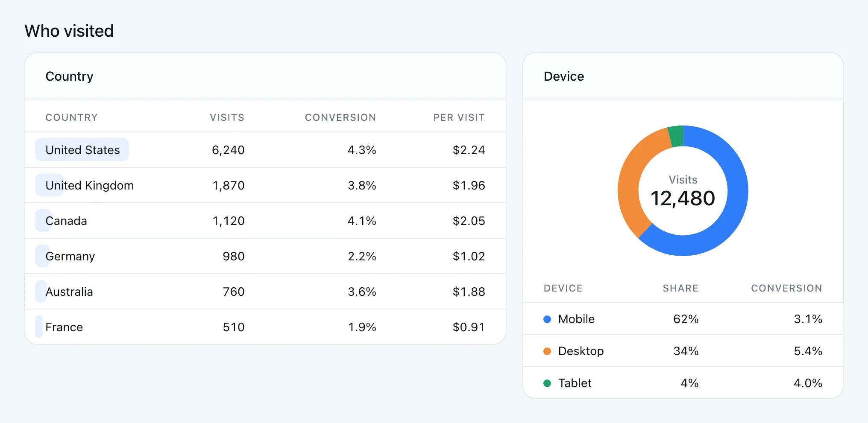This screenshot has width=868, height=423.
Task: Click the blue Mobile legend dot
Action: (x=547, y=319)
